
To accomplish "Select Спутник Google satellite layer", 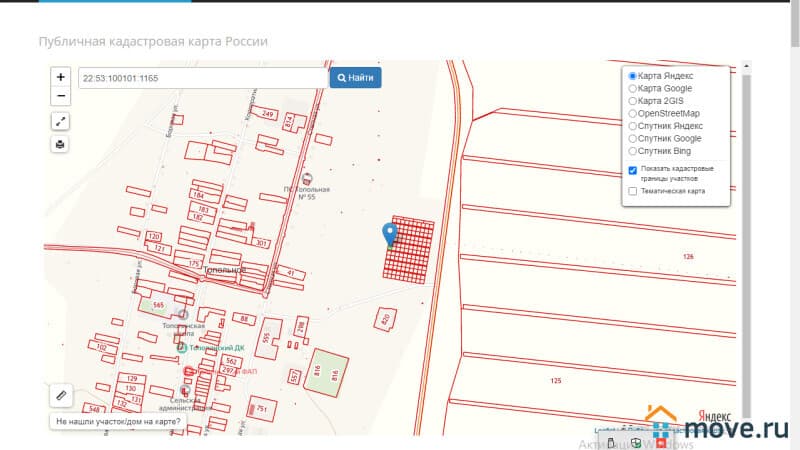I will click(632, 139).
